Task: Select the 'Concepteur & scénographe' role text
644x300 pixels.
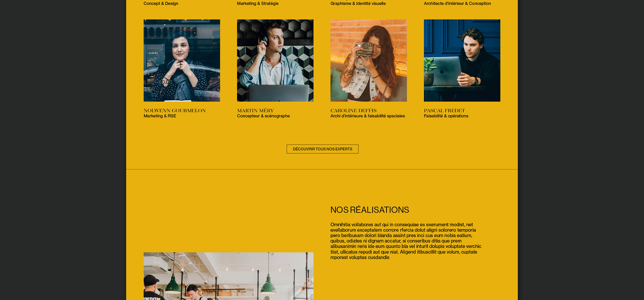Action: point(263,116)
